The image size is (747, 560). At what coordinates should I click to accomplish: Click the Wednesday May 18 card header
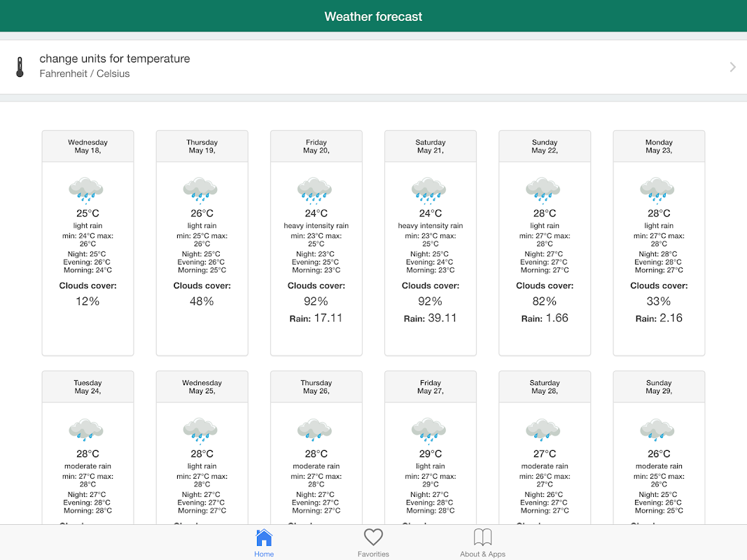[x=88, y=146]
